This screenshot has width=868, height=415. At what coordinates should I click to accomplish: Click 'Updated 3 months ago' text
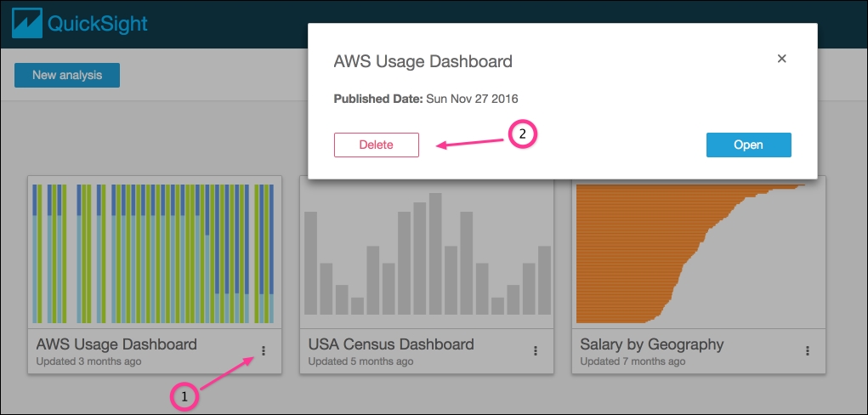pos(88,361)
